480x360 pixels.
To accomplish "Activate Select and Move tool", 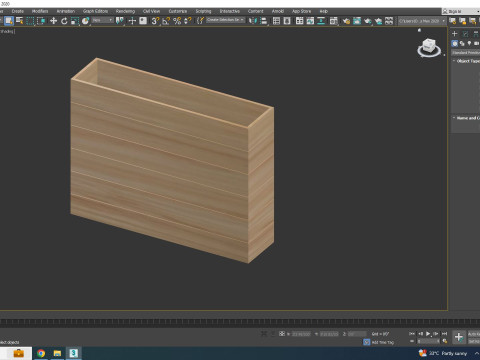I will (x=53, y=21).
